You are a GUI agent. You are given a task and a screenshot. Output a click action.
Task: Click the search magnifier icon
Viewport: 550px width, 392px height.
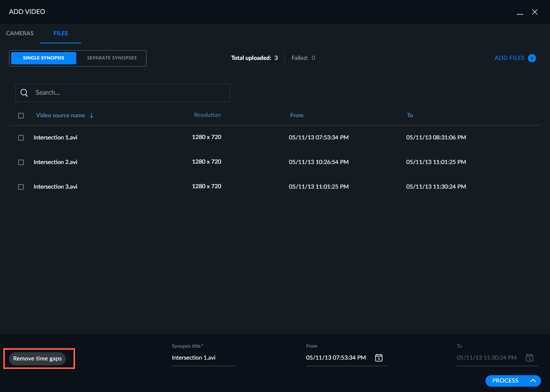point(24,93)
